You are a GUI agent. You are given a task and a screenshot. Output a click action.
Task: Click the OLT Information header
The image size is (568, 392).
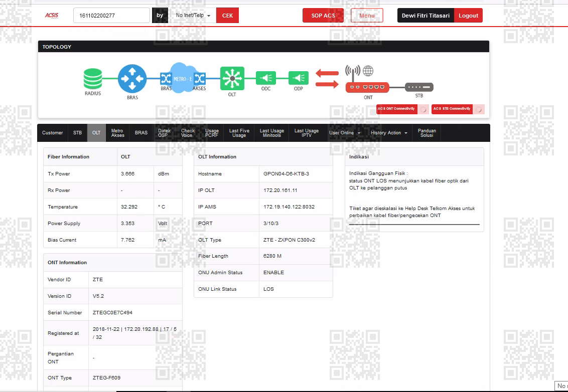tap(263, 157)
